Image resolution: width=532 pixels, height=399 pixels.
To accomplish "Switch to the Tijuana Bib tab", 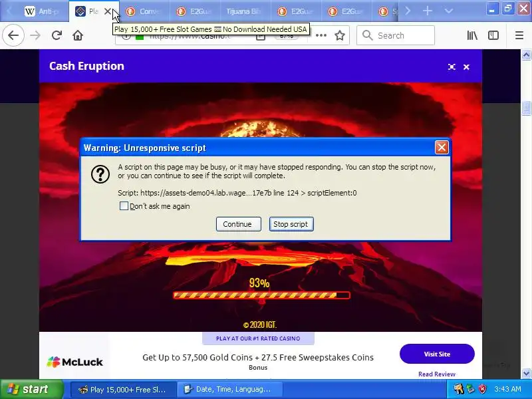I will click(245, 11).
